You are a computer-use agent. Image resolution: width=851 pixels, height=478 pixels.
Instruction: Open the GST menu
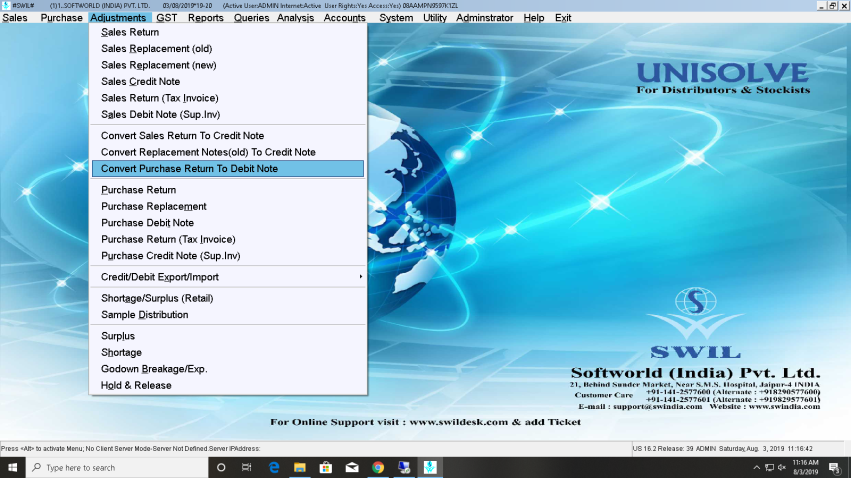coord(167,18)
